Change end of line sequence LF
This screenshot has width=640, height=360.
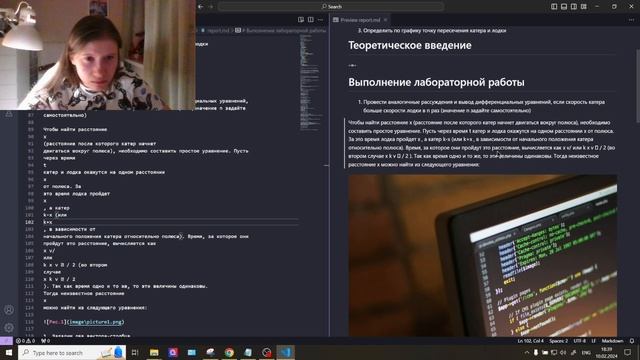(593, 341)
